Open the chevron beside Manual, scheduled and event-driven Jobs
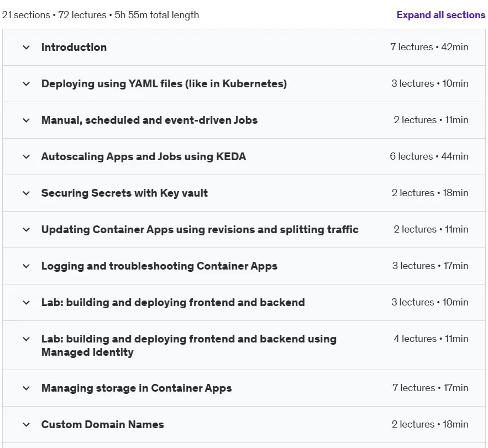This screenshot has width=488, height=448. coord(27,120)
